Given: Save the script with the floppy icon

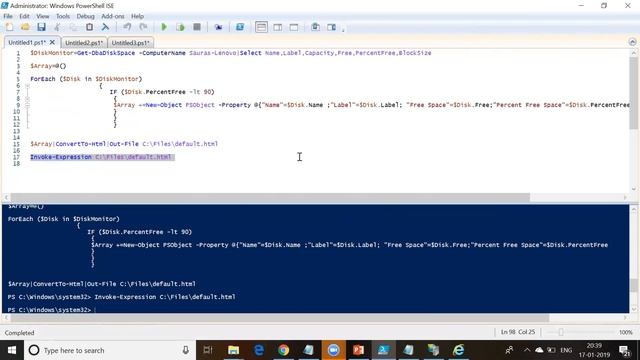Looking at the screenshot, I should (x=41, y=27).
